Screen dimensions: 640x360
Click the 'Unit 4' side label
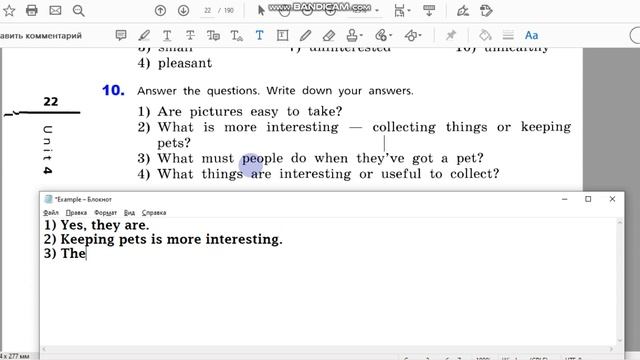click(x=47, y=150)
